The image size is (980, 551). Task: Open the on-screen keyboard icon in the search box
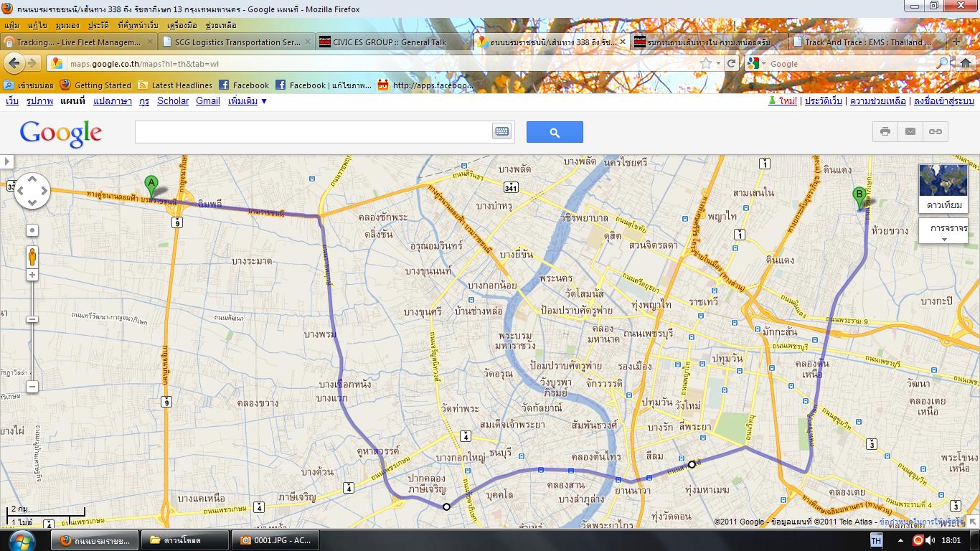click(501, 131)
